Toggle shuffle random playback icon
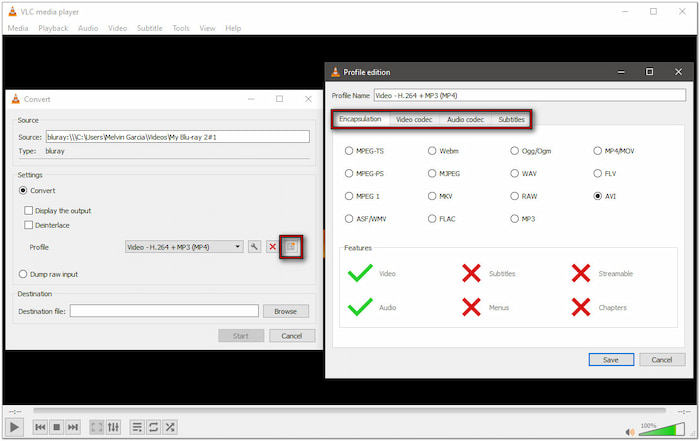The image size is (700, 441). (171, 427)
